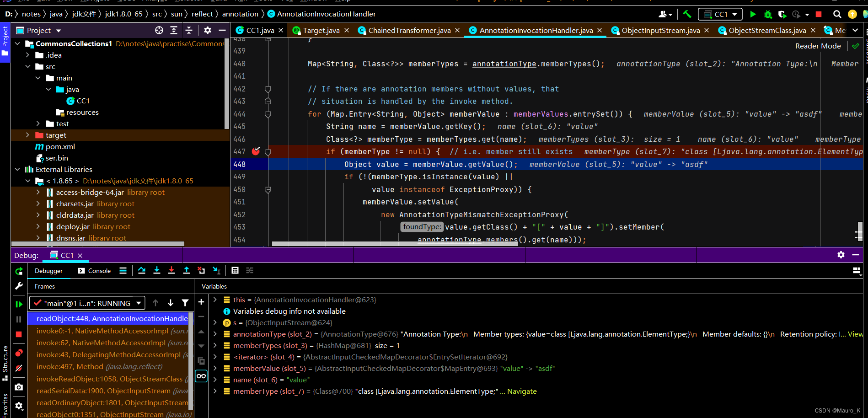The width and height of the screenshot is (868, 418).
Task: Click 'annotation' in the breadcrumb path
Action: [x=240, y=14]
